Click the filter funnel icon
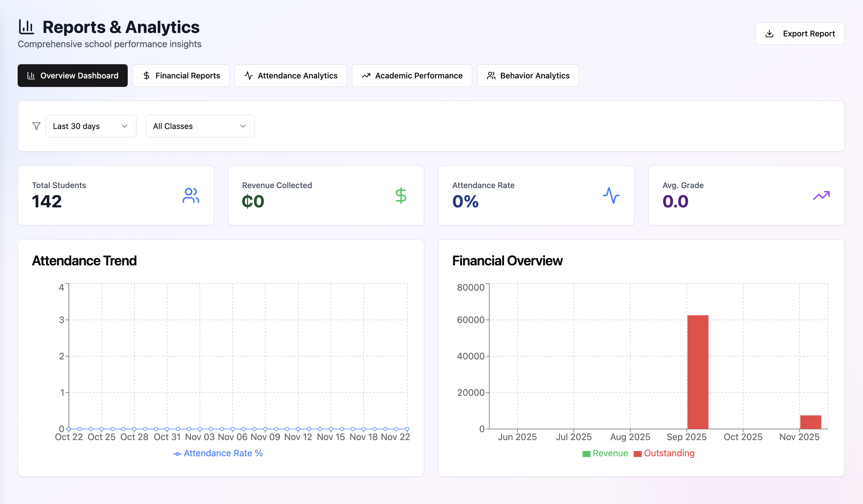Image resolution: width=863 pixels, height=504 pixels. coord(36,126)
